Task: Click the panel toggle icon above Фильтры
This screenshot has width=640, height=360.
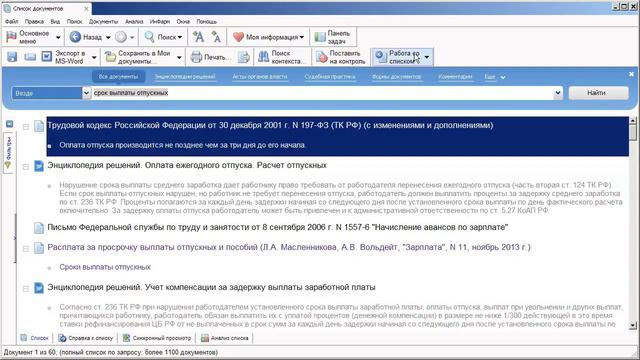Action: coord(9,124)
